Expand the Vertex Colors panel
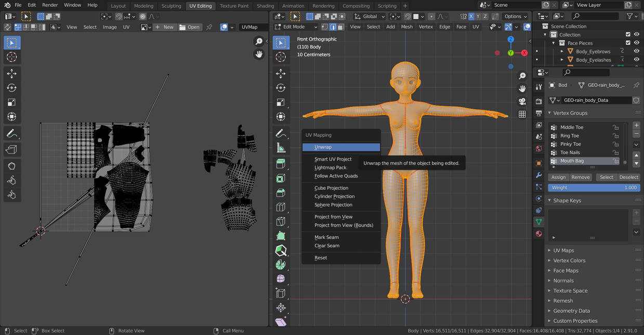Viewport: 644px width, 335px height. pos(569,261)
